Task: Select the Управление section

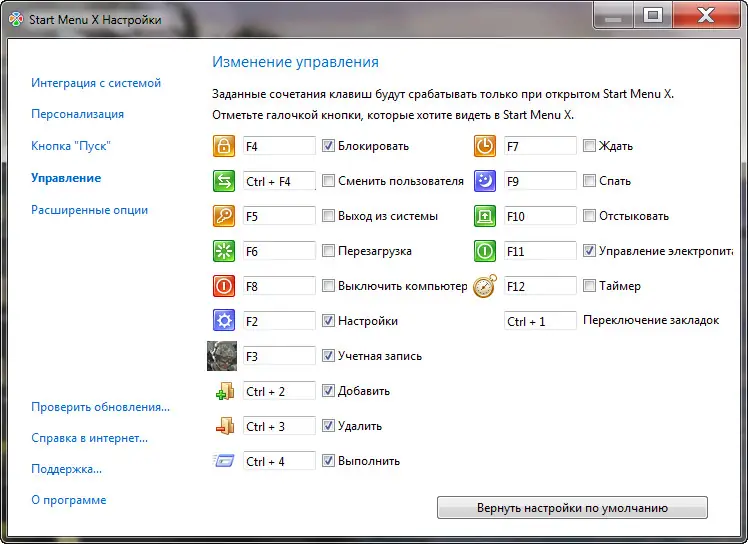Action: [x=66, y=178]
